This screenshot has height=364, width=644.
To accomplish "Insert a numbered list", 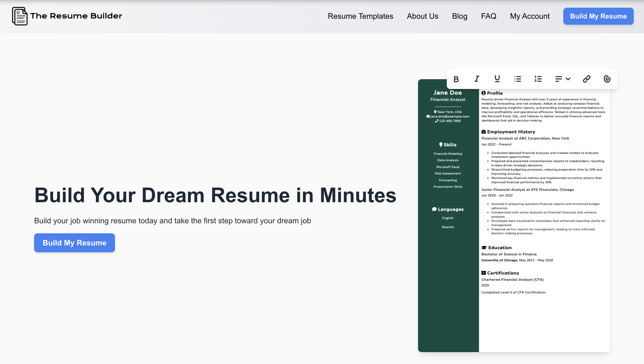I will [x=538, y=79].
